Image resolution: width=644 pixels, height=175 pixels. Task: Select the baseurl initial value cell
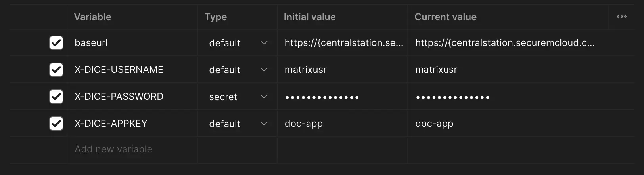pos(342,43)
